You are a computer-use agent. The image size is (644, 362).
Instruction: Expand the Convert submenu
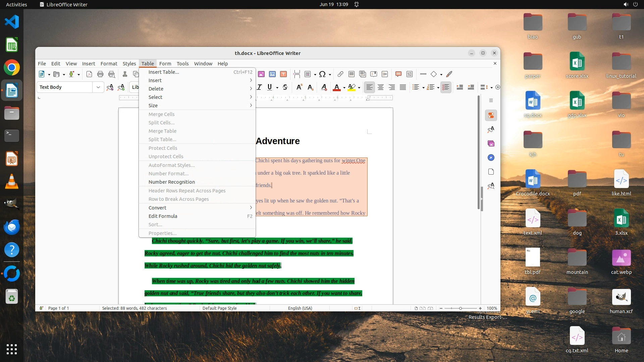157,208
